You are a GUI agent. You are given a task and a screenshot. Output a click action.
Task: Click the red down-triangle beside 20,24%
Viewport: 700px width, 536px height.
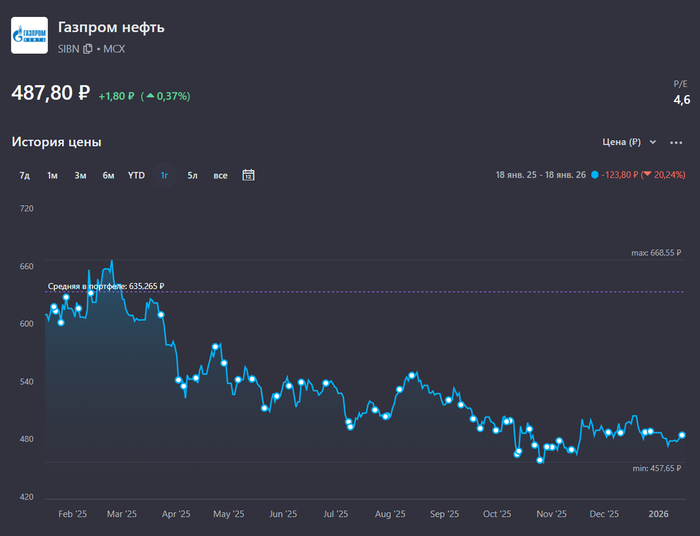[x=647, y=175]
